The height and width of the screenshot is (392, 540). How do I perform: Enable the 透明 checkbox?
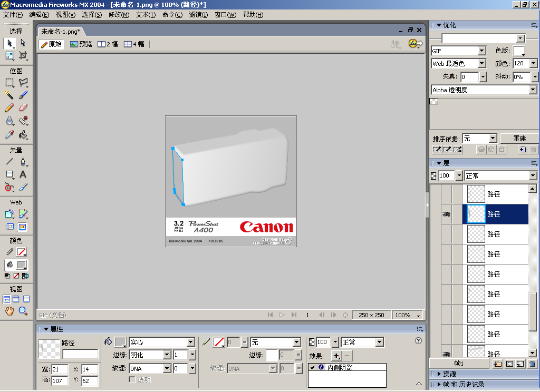tap(132, 379)
